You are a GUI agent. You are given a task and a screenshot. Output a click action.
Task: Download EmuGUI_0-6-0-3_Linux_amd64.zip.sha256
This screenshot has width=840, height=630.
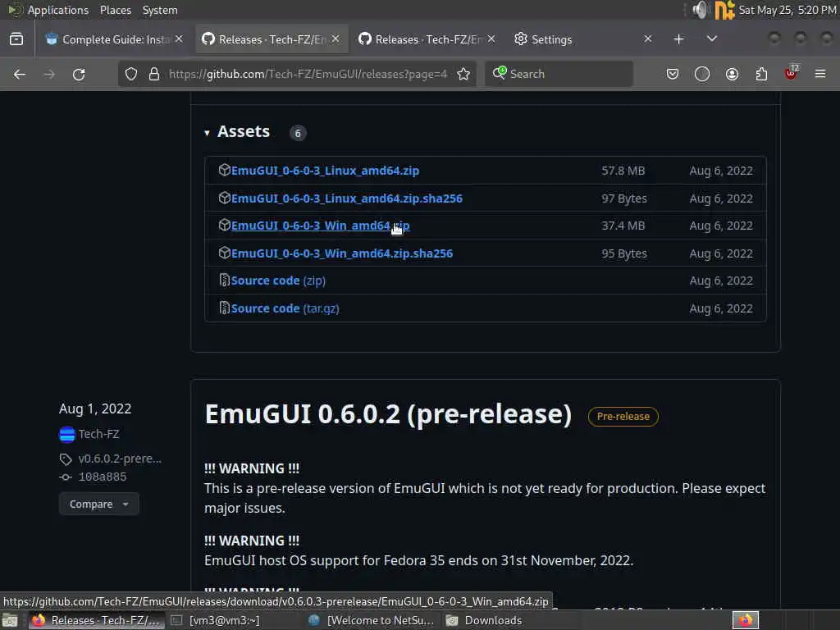(347, 199)
